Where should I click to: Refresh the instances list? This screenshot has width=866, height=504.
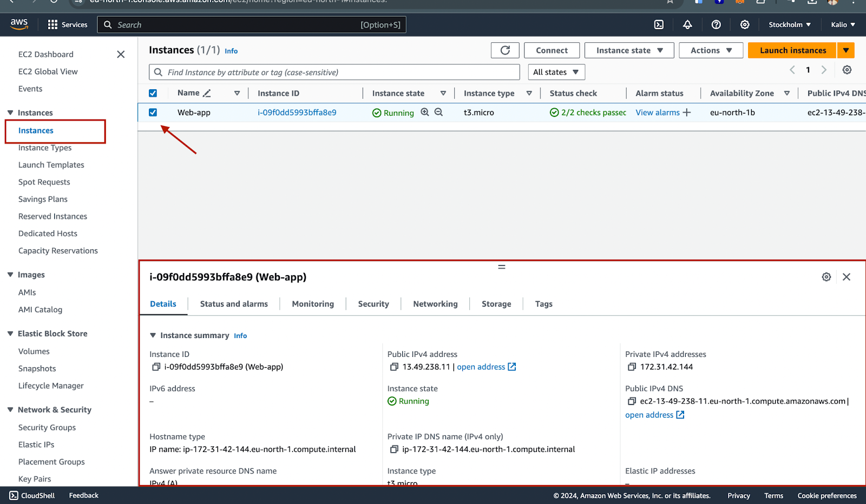tap(505, 50)
